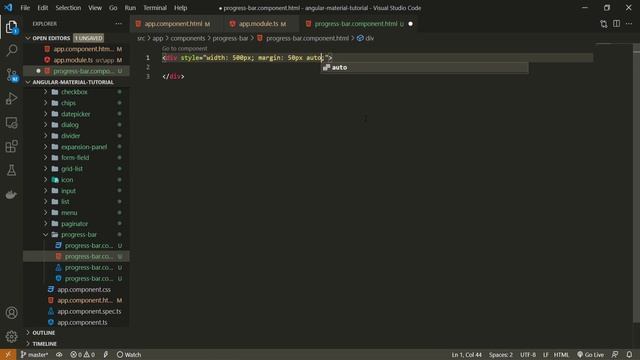Open the Terminal menu
This screenshot has height=360, width=640.
tap(155, 8)
